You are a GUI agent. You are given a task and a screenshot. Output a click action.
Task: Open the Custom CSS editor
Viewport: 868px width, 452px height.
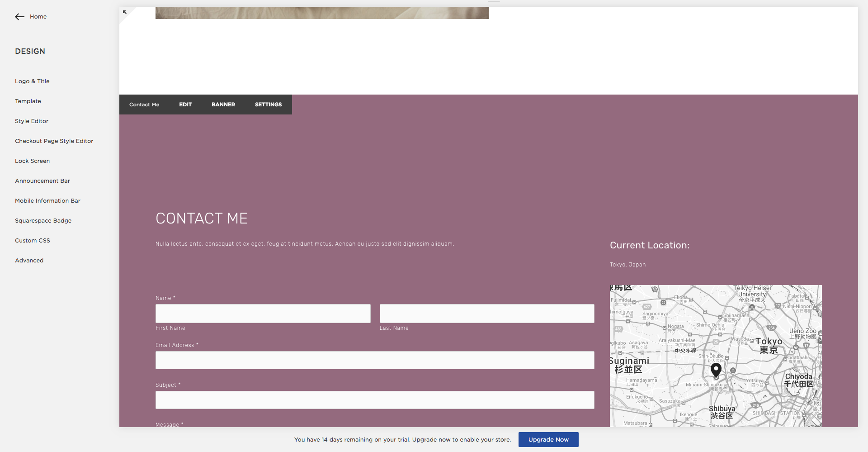tap(32, 240)
